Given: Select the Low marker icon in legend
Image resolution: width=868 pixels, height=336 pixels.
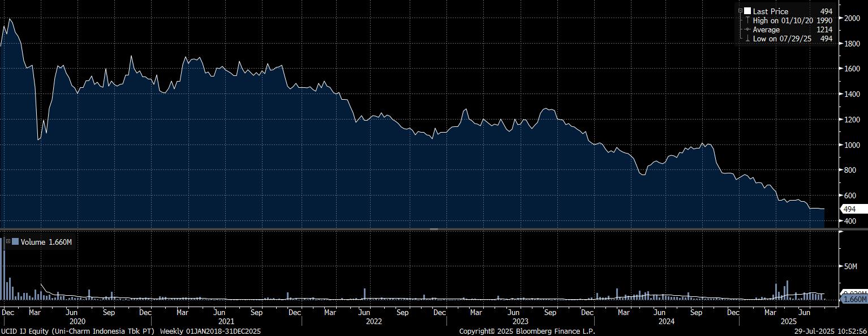Looking at the screenshot, I should point(747,39).
